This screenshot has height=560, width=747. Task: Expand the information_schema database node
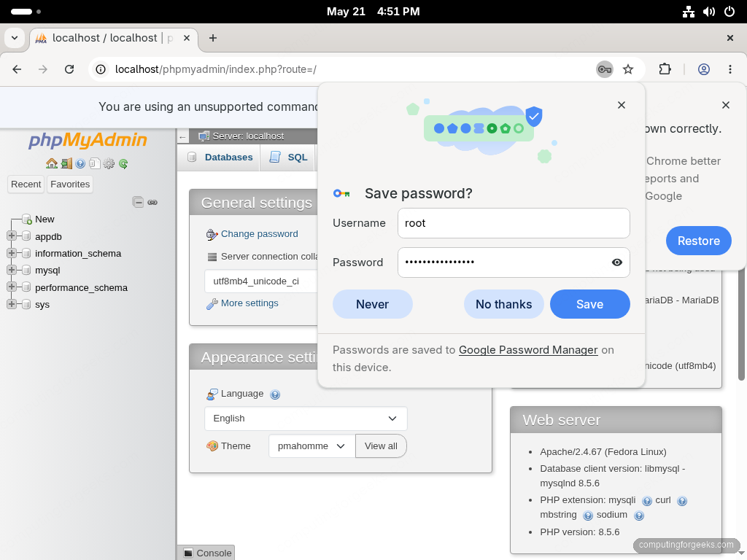[x=12, y=253]
